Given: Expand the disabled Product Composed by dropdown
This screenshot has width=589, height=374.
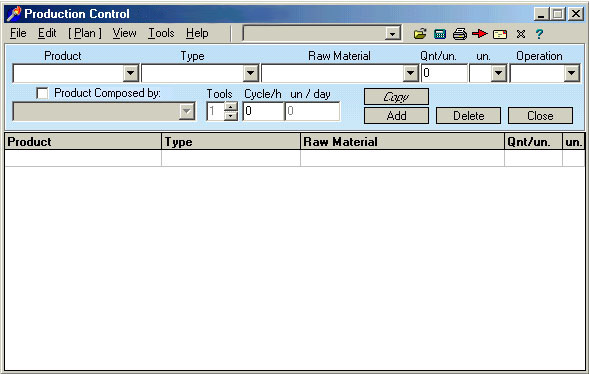Looking at the screenshot, I should point(186,112).
